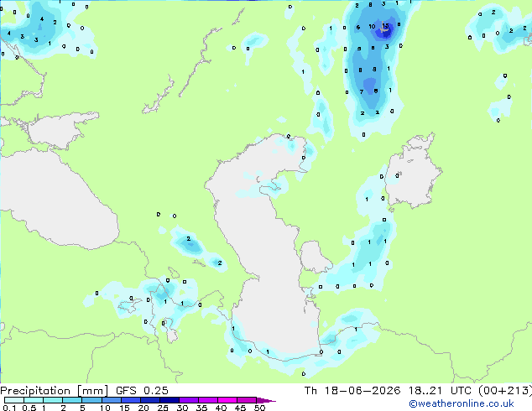This screenshot has height=411, width=532.
Task: Click the peak '15' precipitation value on map
Action: (x=385, y=25)
